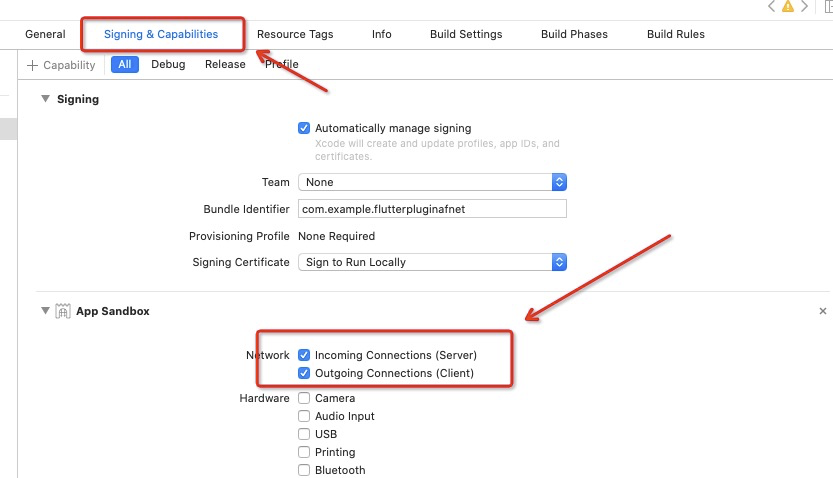Disable Outgoing Connections (Client) checkbox
The height and width of the screenshot is (478, 833).
304,373
